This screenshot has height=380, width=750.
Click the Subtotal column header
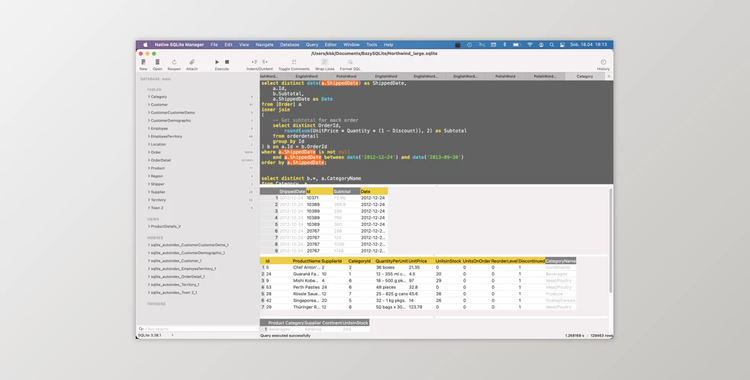pyautogui.click(x=346, y=191)
